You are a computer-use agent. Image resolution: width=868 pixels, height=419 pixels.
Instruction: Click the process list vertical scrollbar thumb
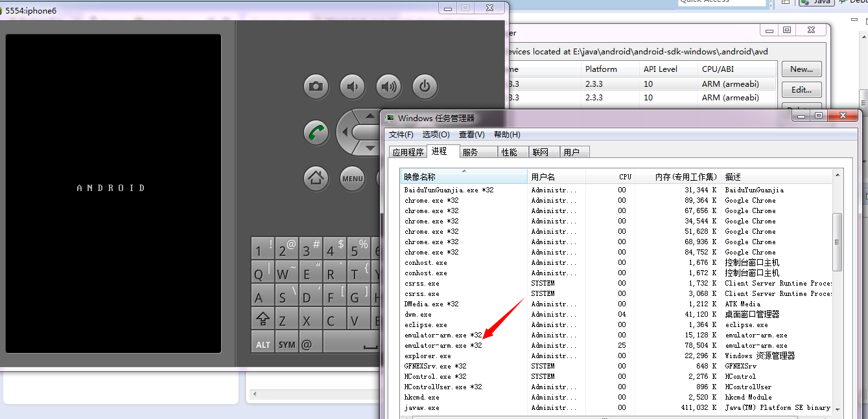pyautogui.click(x=837, y=242)
